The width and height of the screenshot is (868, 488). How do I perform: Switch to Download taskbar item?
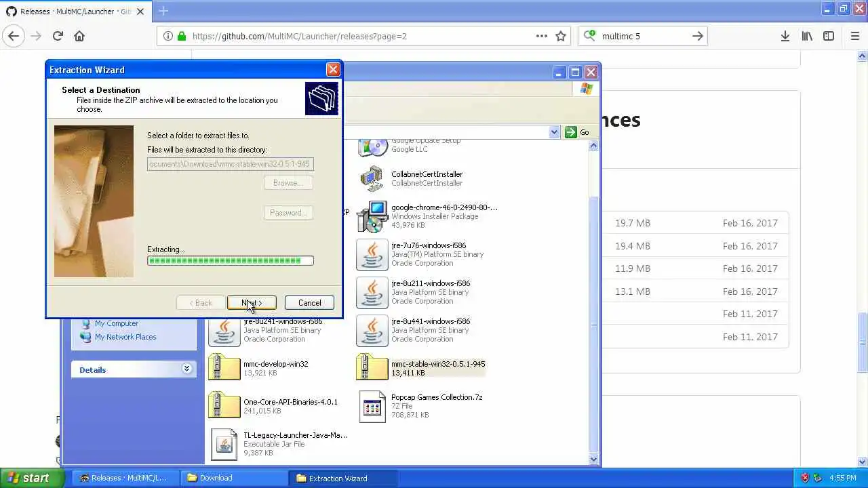[x=234, y=478]
